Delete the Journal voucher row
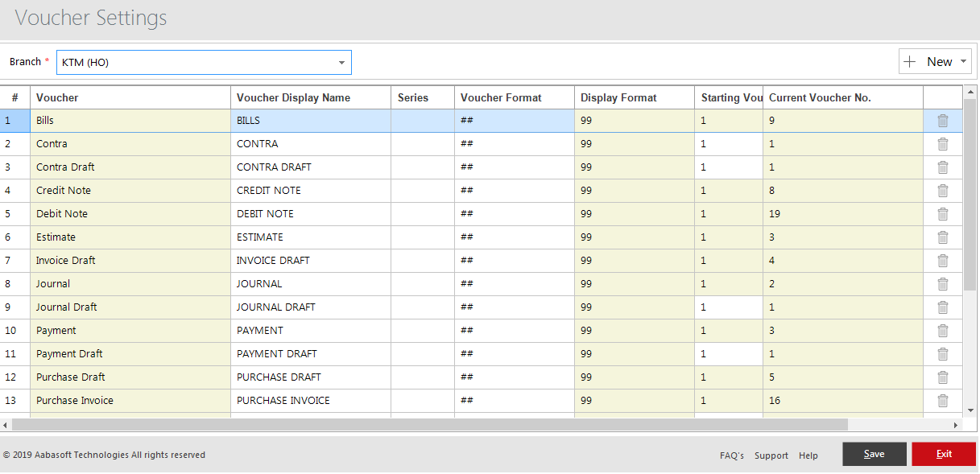 click(943, 283)
